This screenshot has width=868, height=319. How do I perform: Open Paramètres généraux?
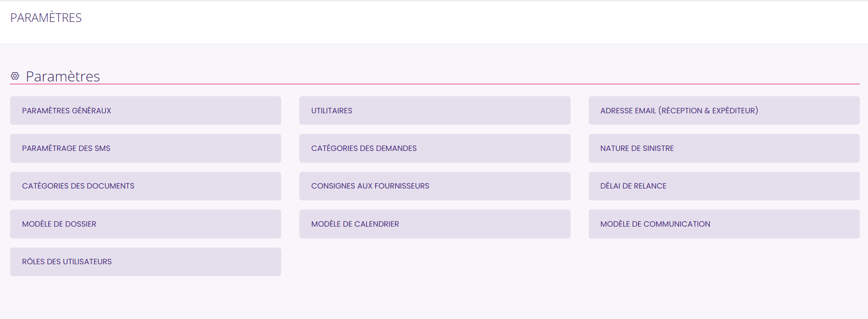click(145, 110)
